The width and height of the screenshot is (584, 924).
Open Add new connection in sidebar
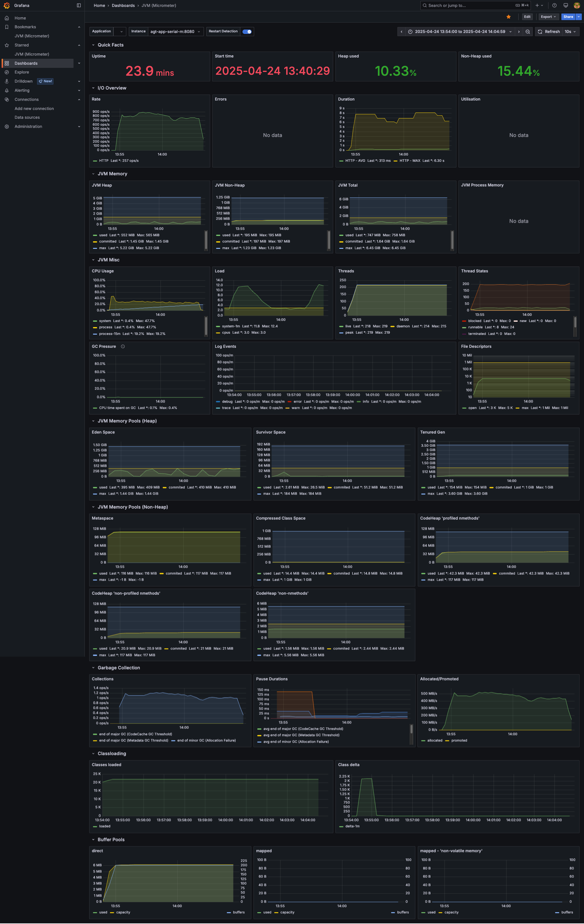(34, 109)
